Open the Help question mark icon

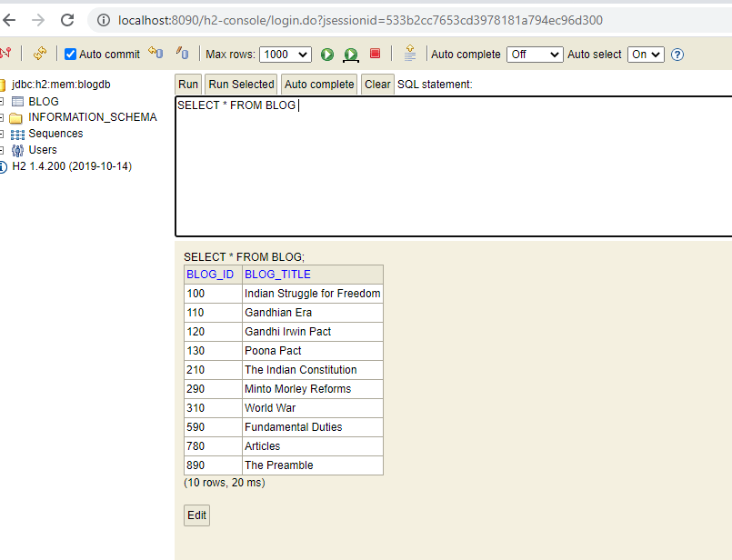[677, 55]
